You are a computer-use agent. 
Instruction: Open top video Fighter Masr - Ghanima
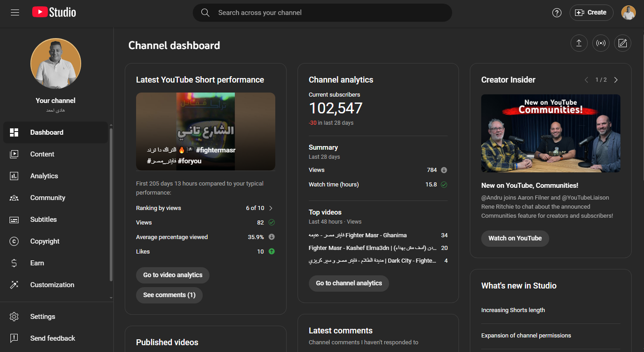[358, 235]
